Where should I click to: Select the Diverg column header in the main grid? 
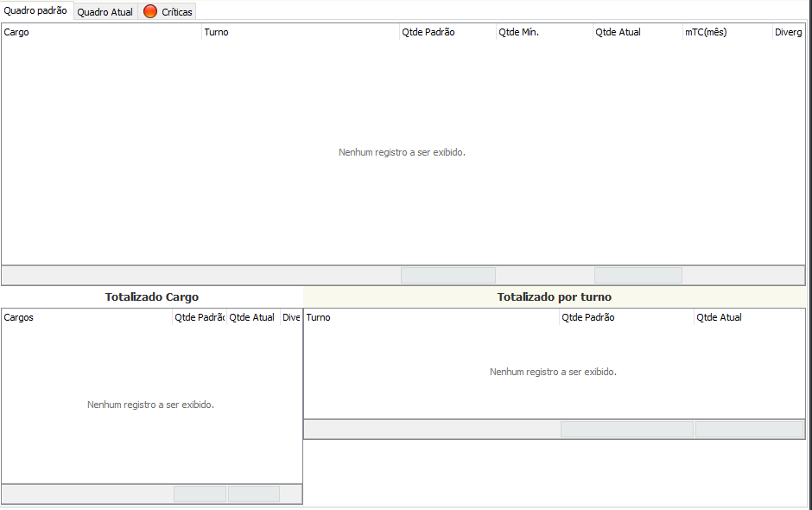(789, 32)
